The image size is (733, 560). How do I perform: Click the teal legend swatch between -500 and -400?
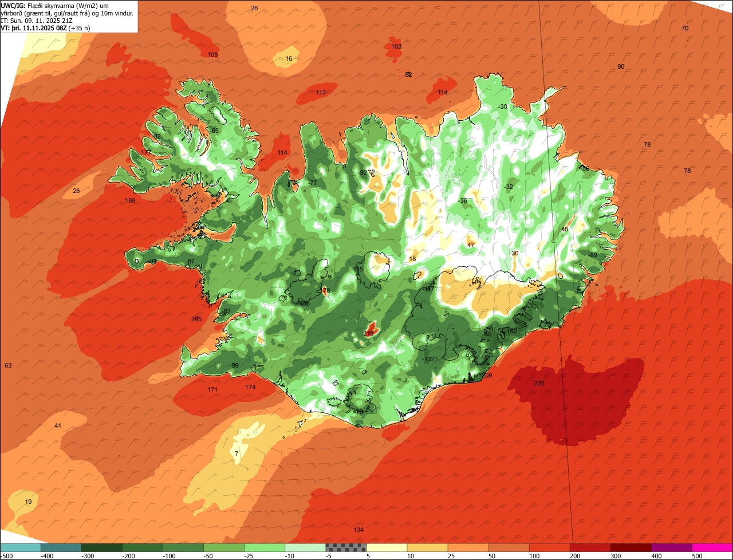click(20, 547)
